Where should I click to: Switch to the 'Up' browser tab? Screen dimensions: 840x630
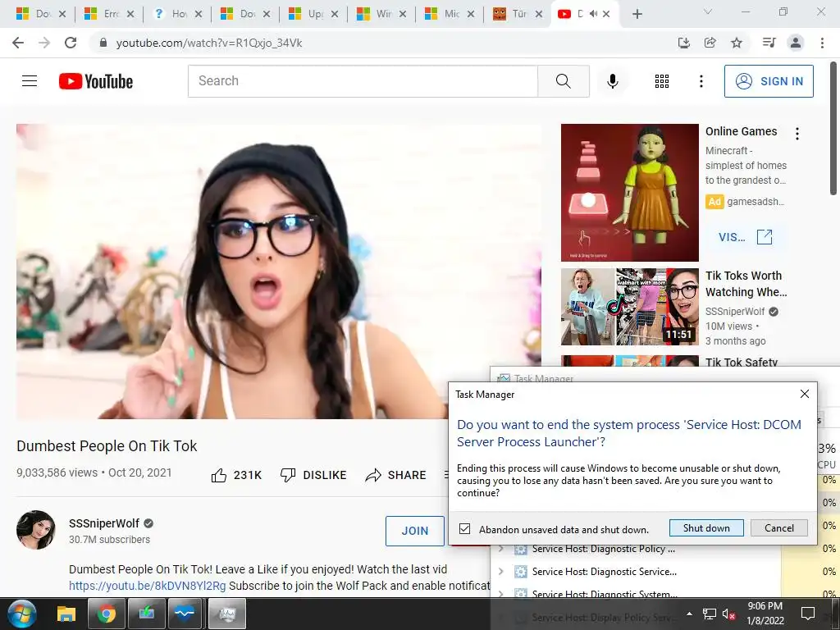[x=309, y=14]
